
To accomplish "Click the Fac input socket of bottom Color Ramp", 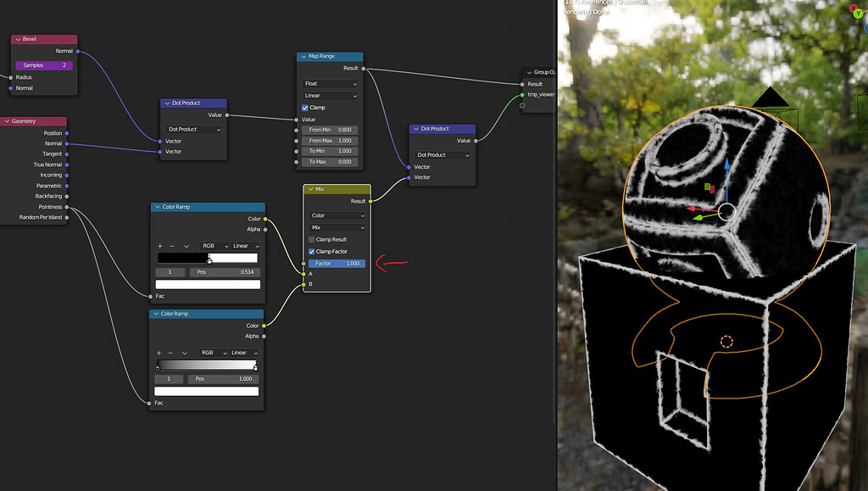I will pos(151,403).
